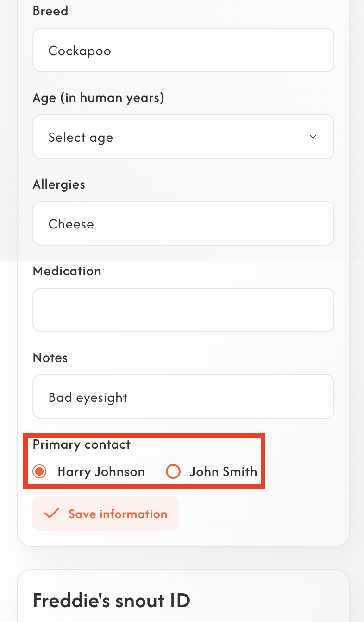The height and width of the screenshot is (622, 364).
Task: Focus the Breed field containing Cockapoo
Action: click(x=183, y=51)
